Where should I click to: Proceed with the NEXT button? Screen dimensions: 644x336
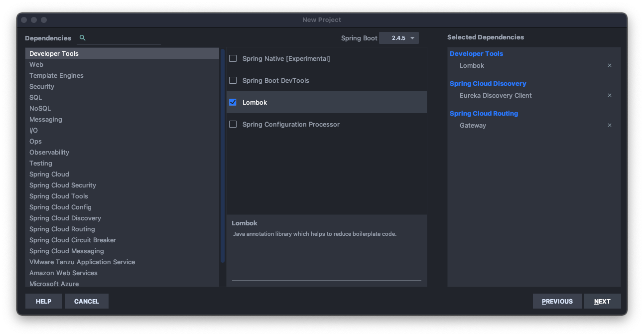603,301
